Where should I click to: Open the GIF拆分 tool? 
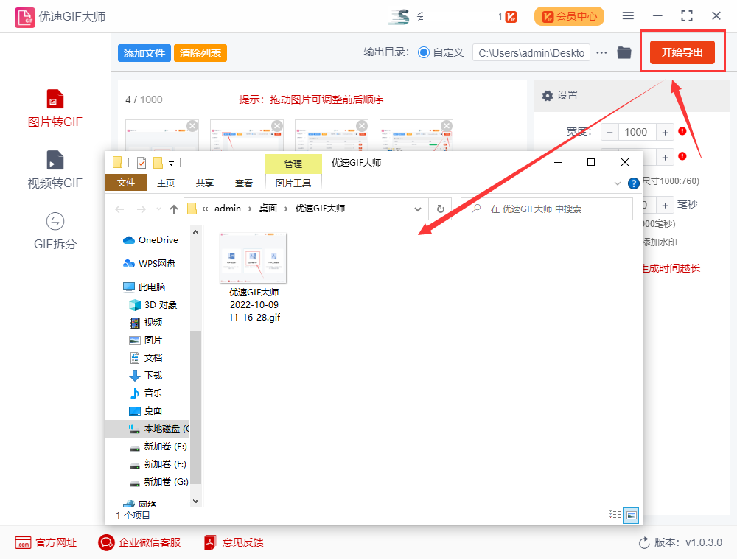point(55,231)
